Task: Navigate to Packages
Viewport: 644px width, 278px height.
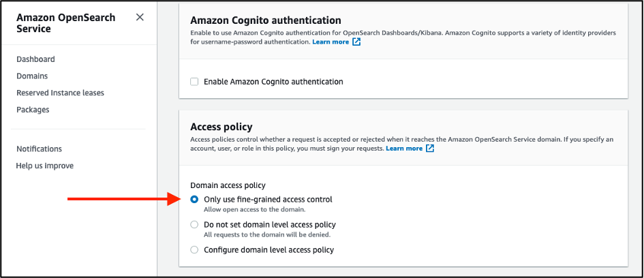Action: (33, 110)
